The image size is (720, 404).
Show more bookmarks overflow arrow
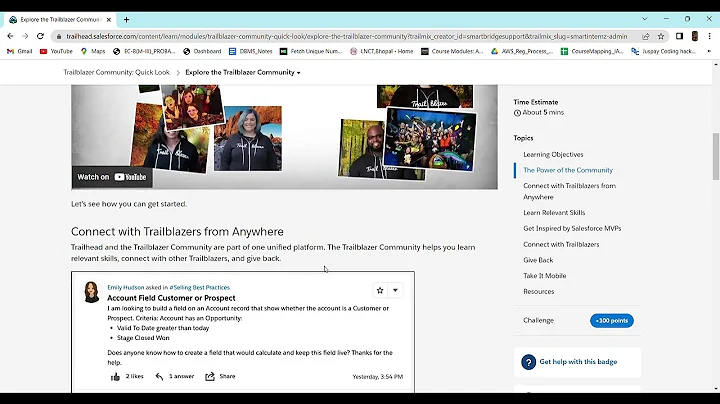[x=709, y=51]
